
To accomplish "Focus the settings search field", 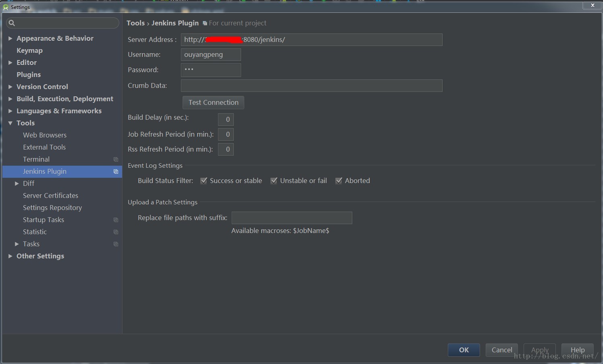I will tap(62, 23).
